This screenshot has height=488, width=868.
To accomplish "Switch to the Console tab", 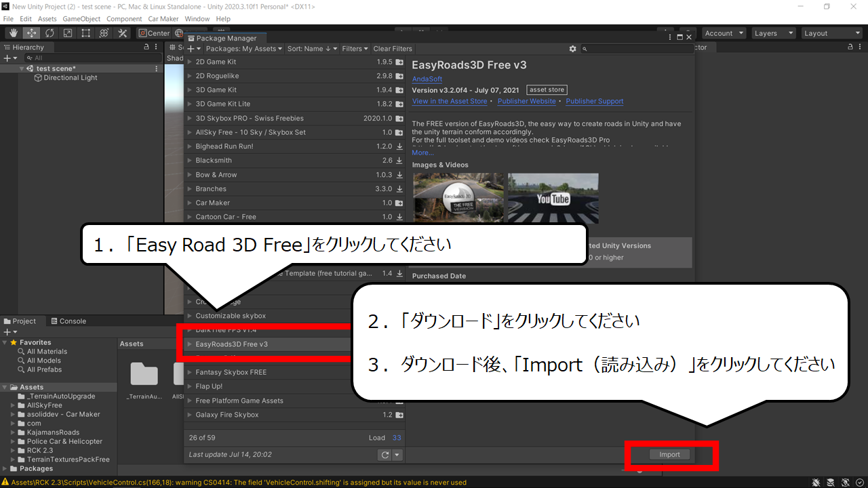I will click(68, 321).
